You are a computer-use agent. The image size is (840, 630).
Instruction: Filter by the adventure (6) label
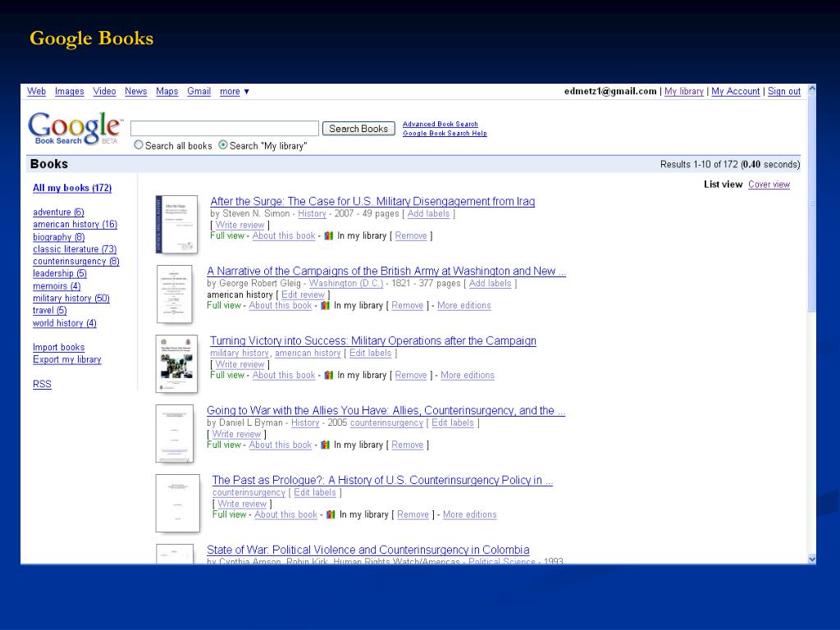tap(58, 212)
